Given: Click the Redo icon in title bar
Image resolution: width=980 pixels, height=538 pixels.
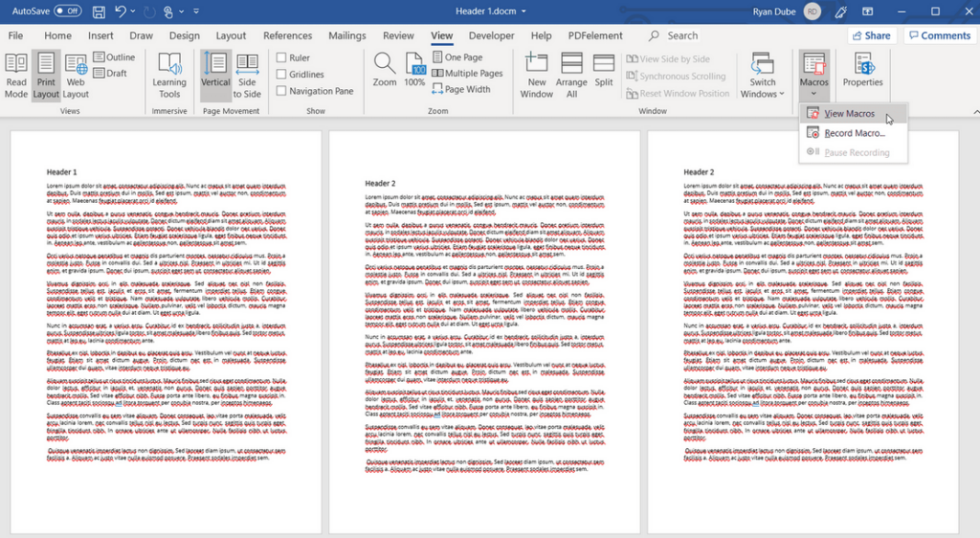Looking at the screenshot, I should 149,11.
